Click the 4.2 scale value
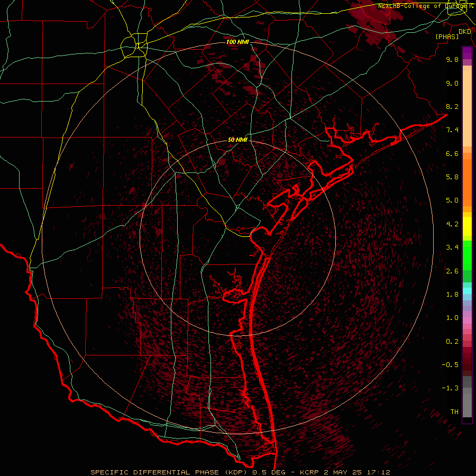The width and height of the screenshot is (476, 476). (x=452, y=224)
